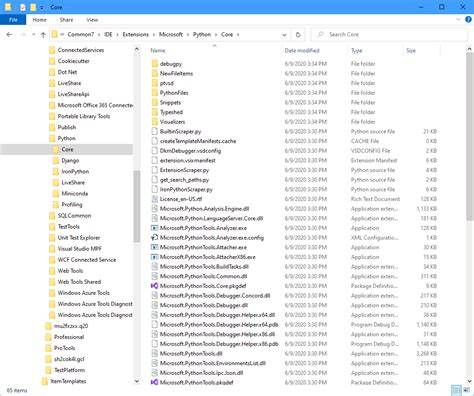
Task: Open recent locations dropdown arrow
Action: click(33, 35)
